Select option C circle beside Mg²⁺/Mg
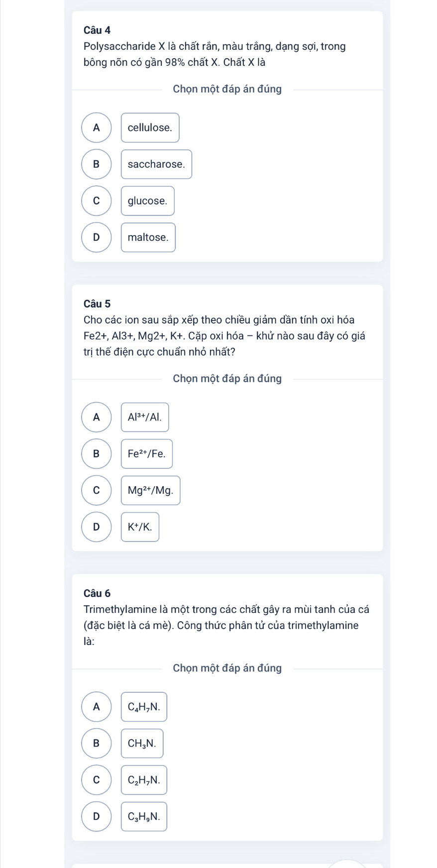437x868 pixels. pyautogui.click(x=97, y=490)
